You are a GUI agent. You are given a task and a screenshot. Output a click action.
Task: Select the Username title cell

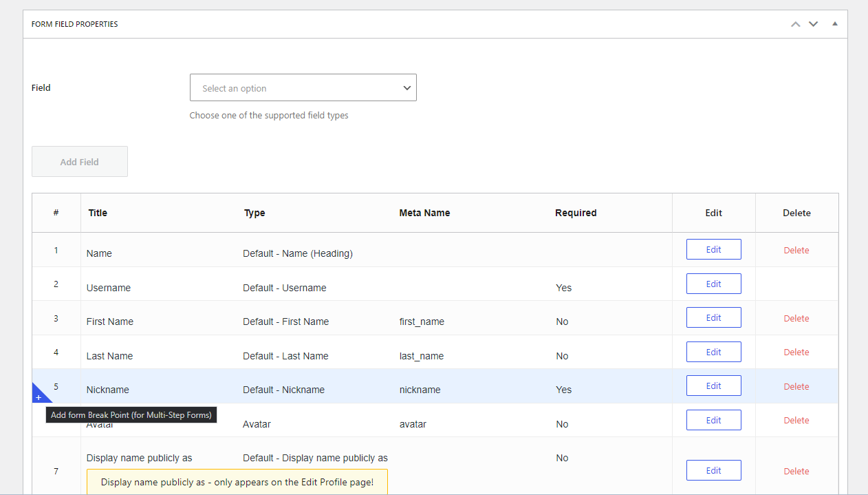(x=109, y=288)
